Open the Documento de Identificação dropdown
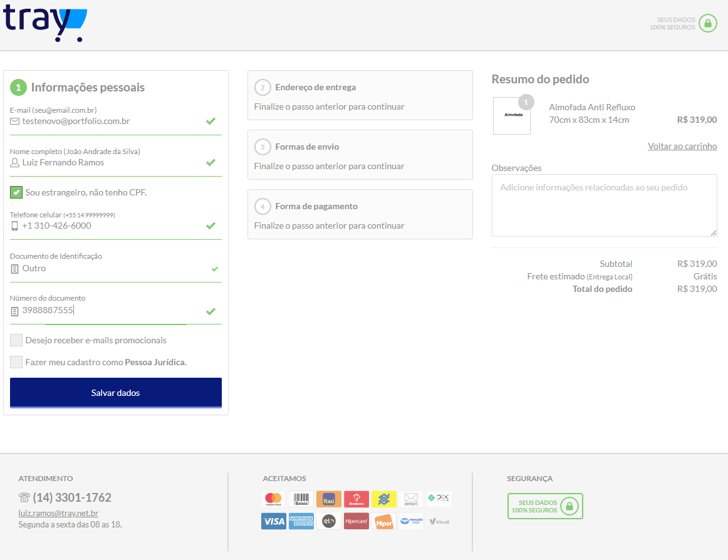Viewport: 728px width, 560px height. (x=116, y=269)
